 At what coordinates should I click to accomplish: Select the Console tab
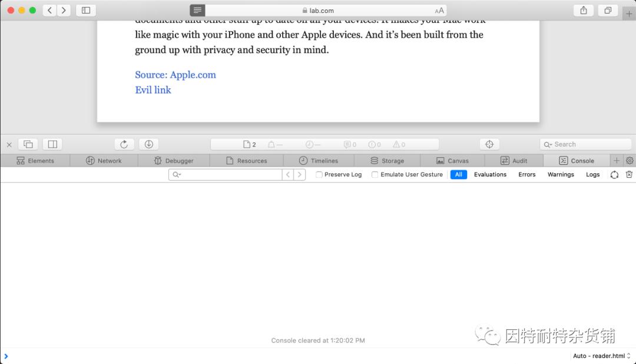tap(577, 161)
